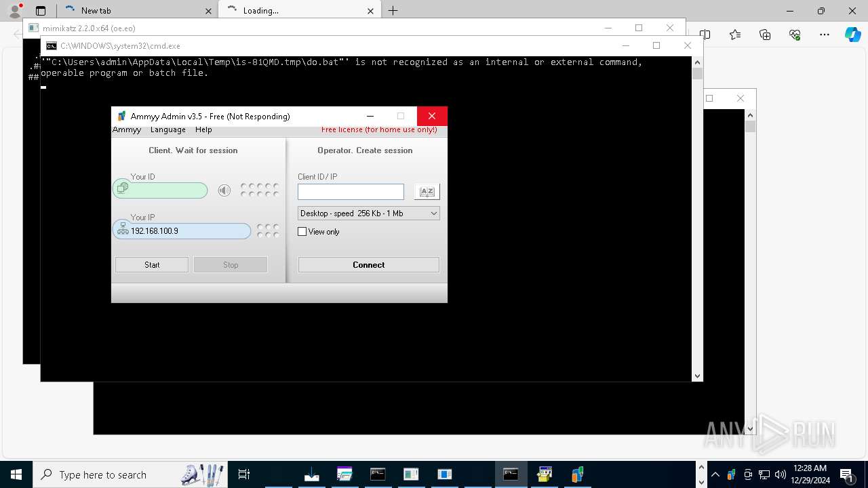This screenshot has height=488, width=868.
Task: Click the mimikatz window title bar icon
Action: (x=34, y=28)
